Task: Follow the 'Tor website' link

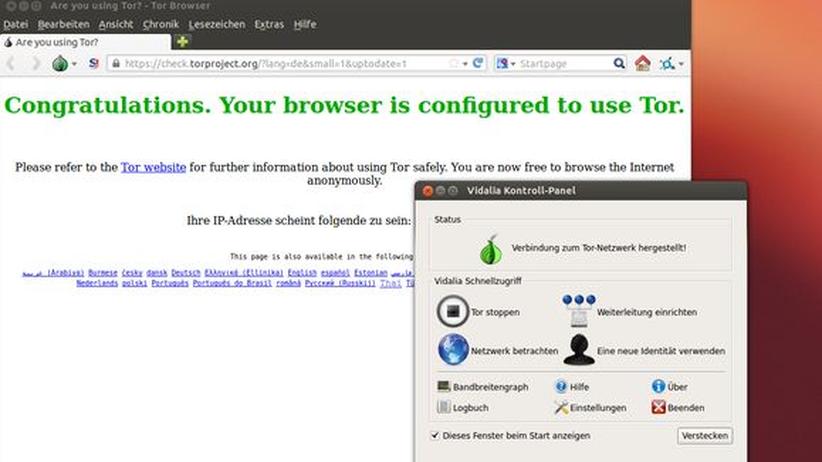Action: (x=153, y=167)
